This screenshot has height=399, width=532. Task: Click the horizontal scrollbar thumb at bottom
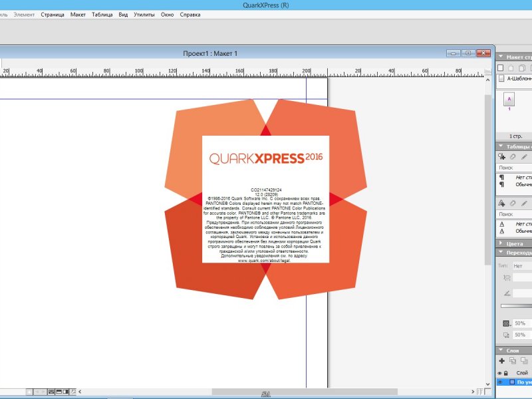point(305,392)
